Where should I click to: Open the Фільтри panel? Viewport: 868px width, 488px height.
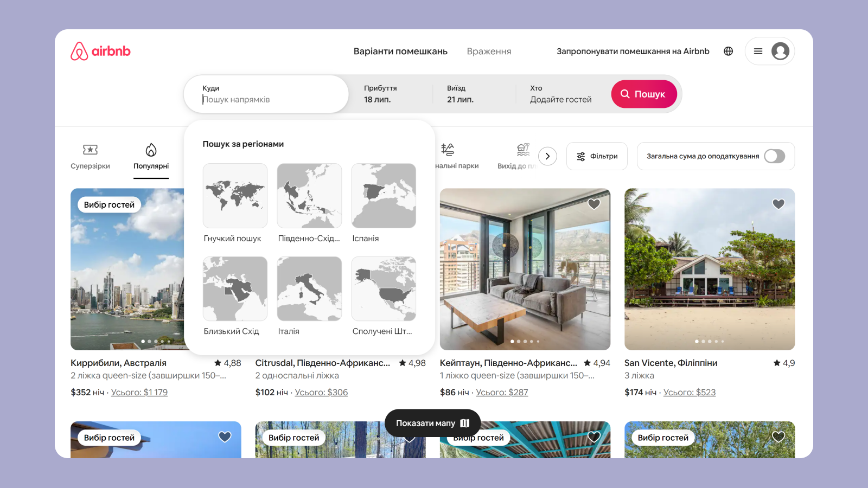click(x=597, y=156)
